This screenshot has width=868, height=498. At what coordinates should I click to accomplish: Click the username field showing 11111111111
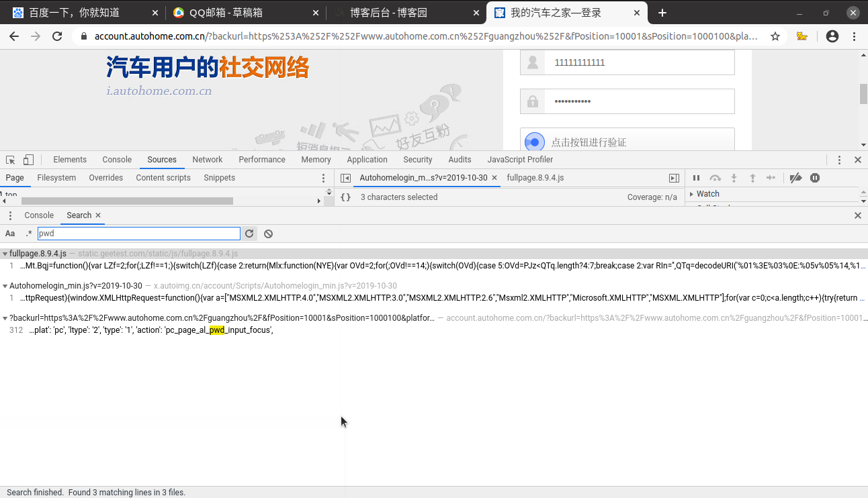coord(627,62)
